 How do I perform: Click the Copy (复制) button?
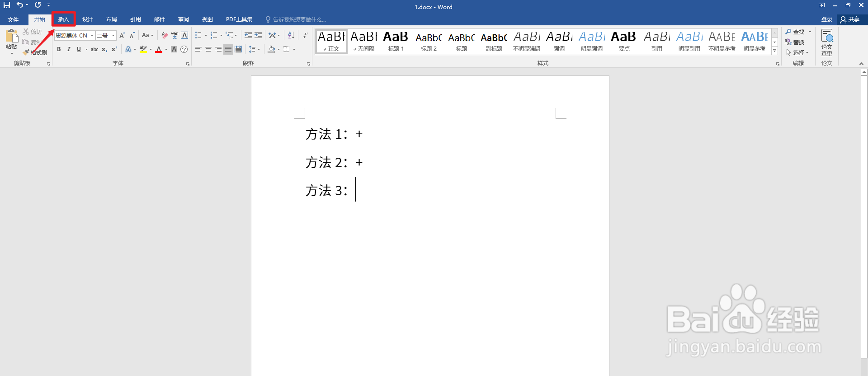(x=32, y=42)
